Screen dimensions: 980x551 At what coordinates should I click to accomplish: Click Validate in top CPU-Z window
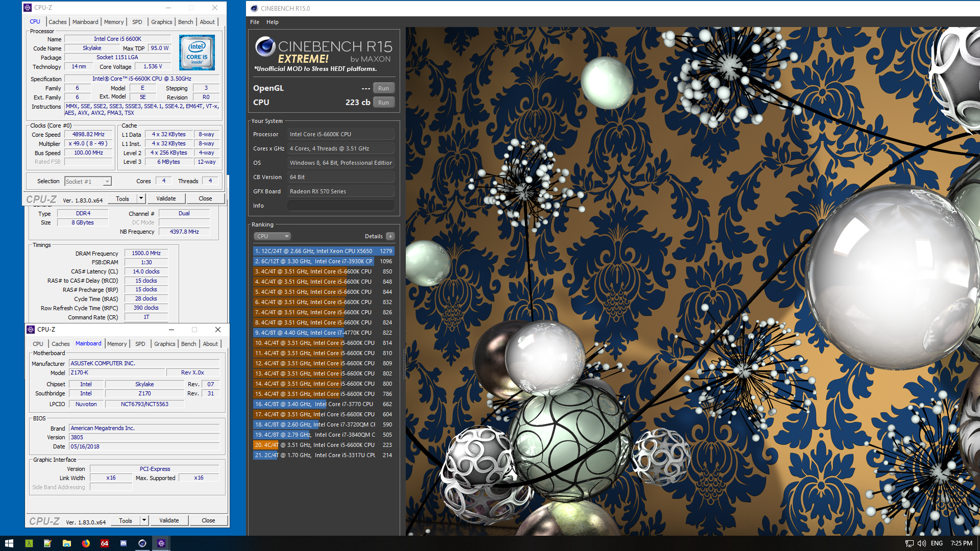click(166, 198)
